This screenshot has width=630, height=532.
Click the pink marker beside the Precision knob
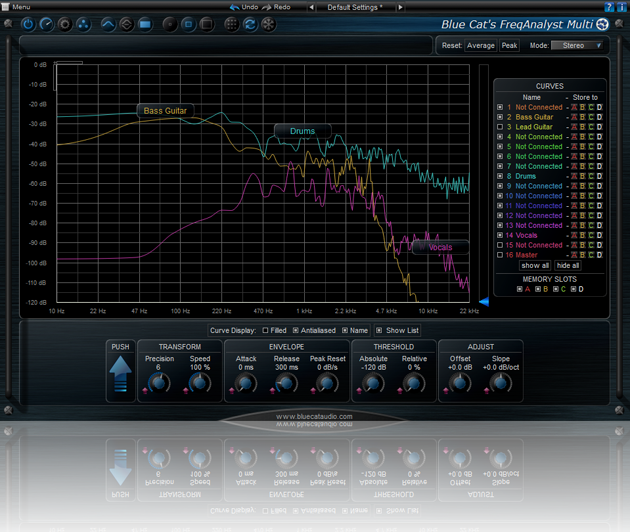point(145,390)
